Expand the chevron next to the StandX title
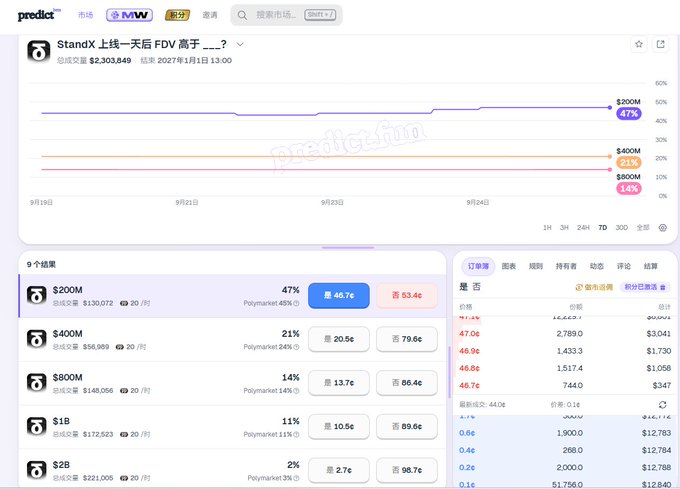680x489 pixels. tap(240, 44)
